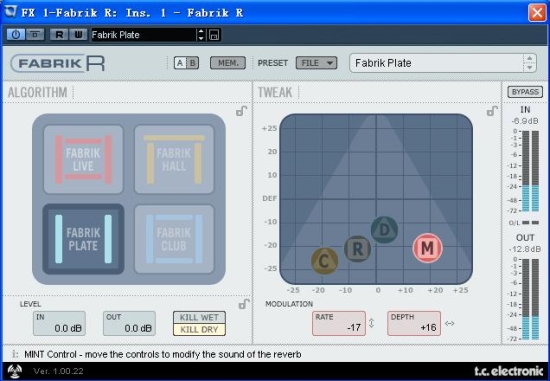Screen dimensions: 550x381
Task: Open the preset FILE dropdown
Action: (x=316, y=63)
